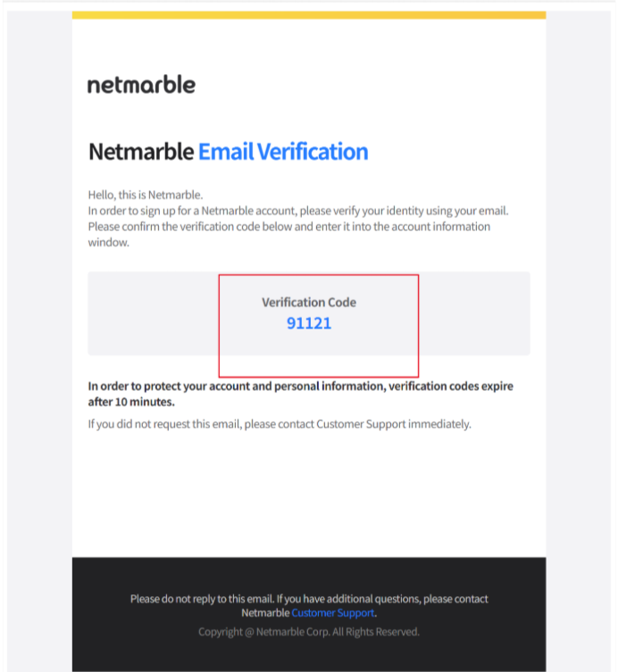Click the yellow bar atop the email
Screen dimensions: 635x672
309,15
